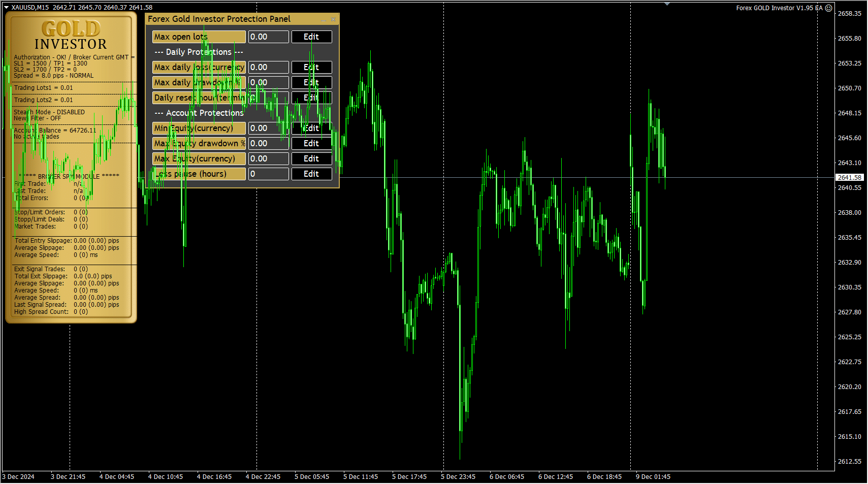Open the XAUUSD,M15 chart dropdown arrow
The height and width of the screenshot is (484, 868).
pos(6,8)
